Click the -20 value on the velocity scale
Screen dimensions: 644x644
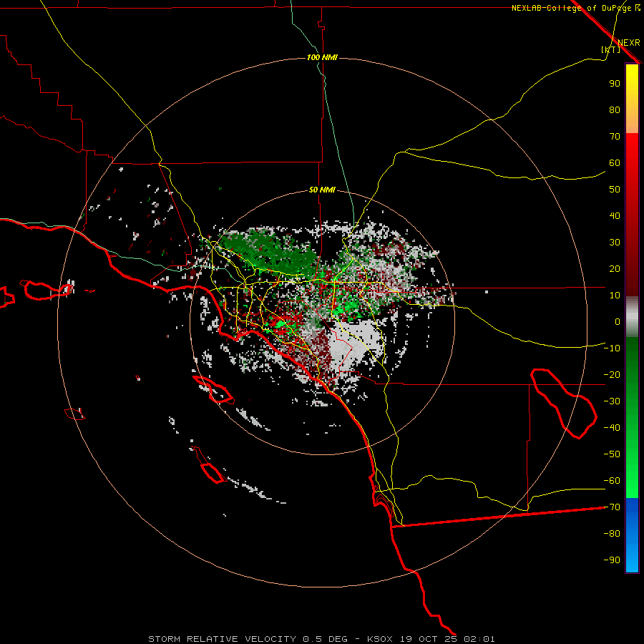(612, 374)
